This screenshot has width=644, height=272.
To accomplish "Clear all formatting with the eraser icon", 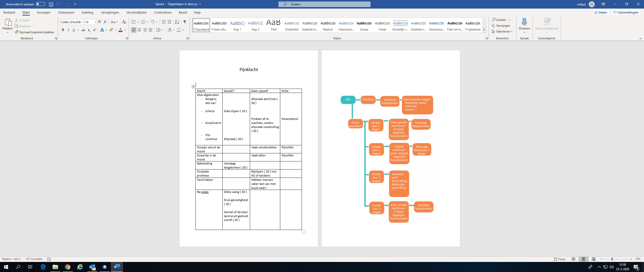I will pyautogui.click(x=124, y=22).
